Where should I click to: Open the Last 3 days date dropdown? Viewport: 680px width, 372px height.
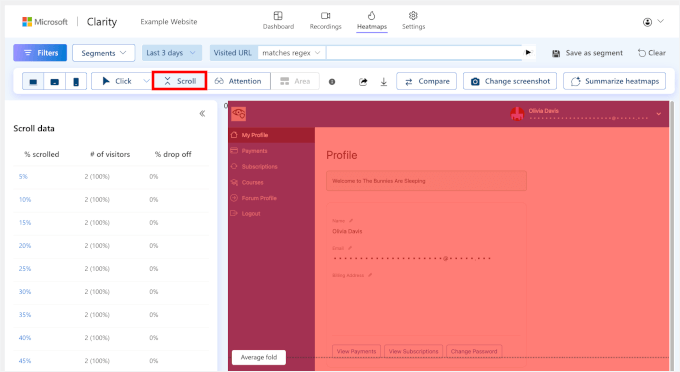point(172,53)
